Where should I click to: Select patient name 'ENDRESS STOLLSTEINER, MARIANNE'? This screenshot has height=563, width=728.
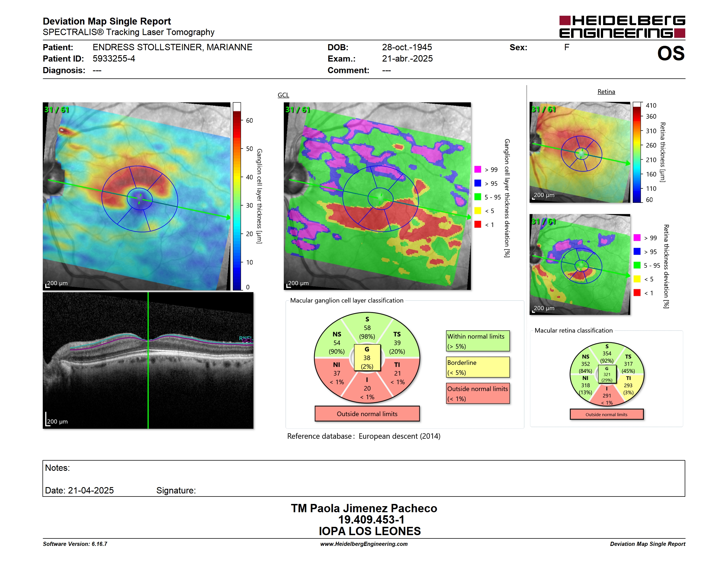tap(172, 47)
